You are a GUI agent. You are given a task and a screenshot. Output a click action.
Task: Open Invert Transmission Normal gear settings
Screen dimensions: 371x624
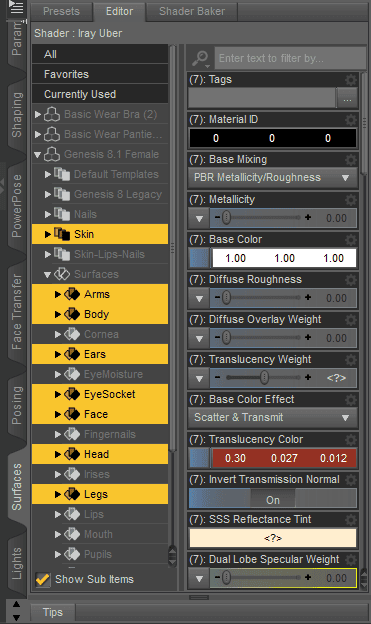click(351, 480)
